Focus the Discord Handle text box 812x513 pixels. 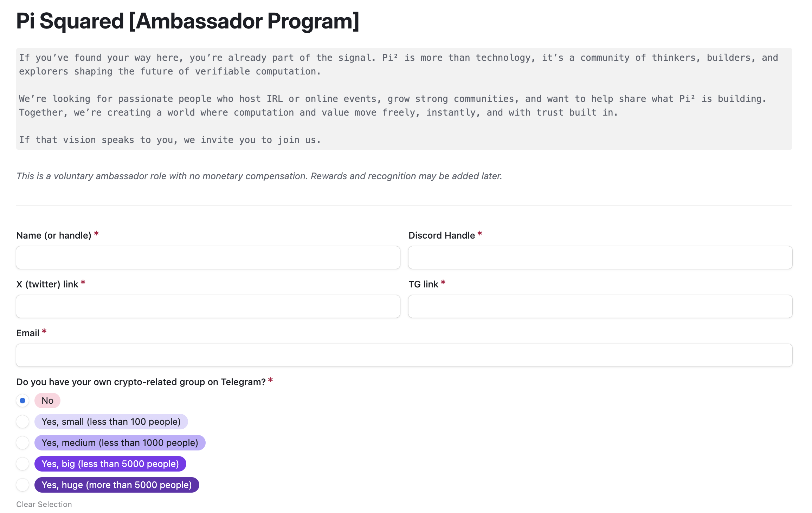coord(600,258)
